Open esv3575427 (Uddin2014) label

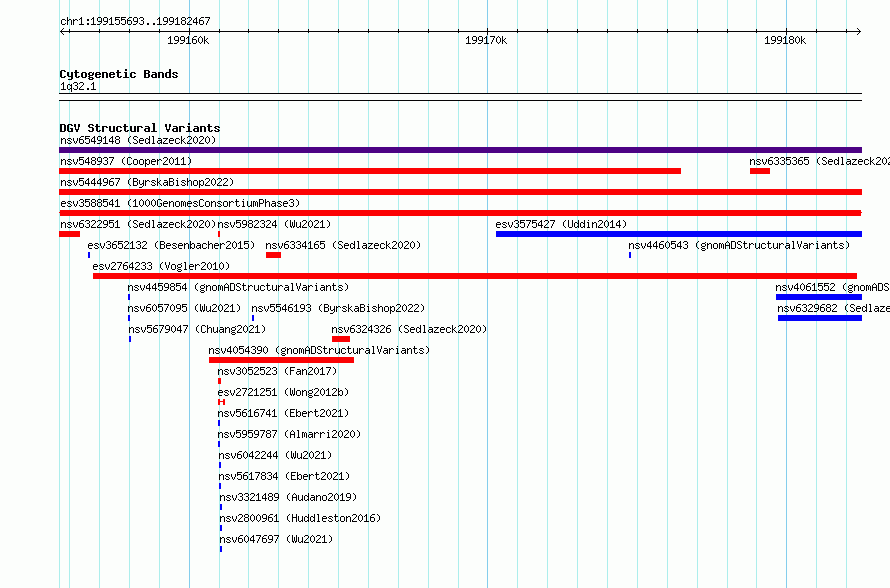pos(561,224)
